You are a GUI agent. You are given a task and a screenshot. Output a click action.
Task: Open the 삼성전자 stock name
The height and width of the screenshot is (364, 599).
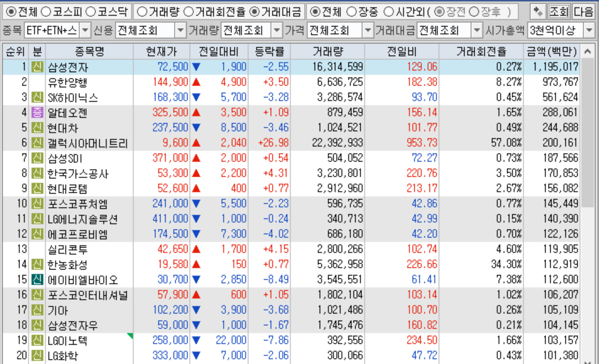(x=68, y=67)
